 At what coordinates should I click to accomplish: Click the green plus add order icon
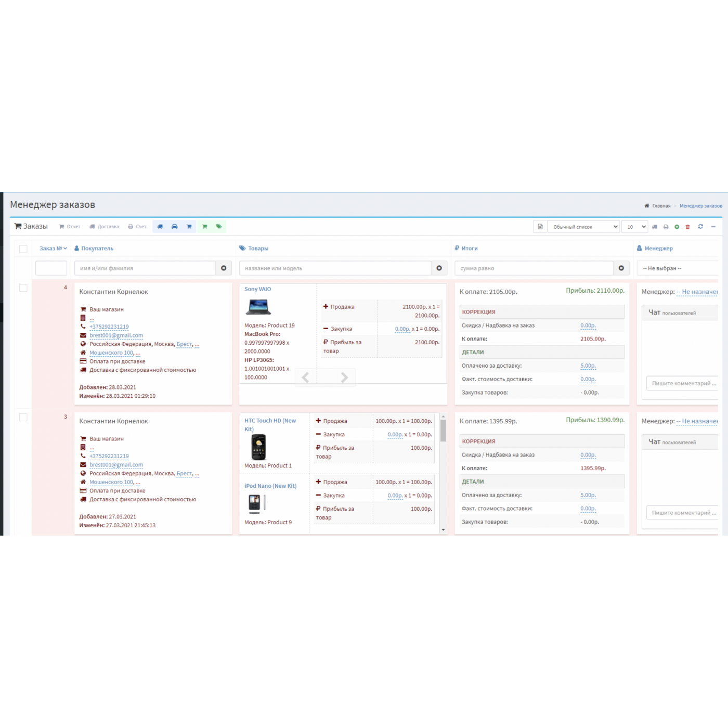pyautogui.click(x=677, y=227)
